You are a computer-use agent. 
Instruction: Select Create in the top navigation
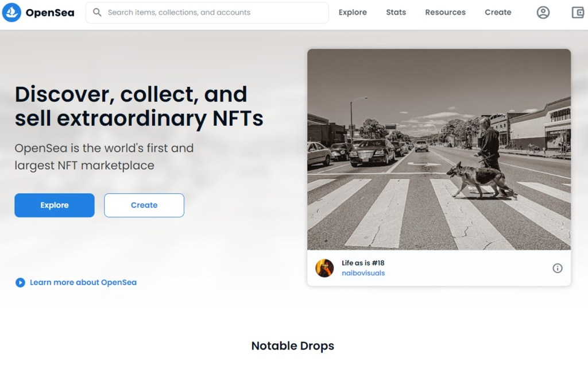tap(497, 12)
